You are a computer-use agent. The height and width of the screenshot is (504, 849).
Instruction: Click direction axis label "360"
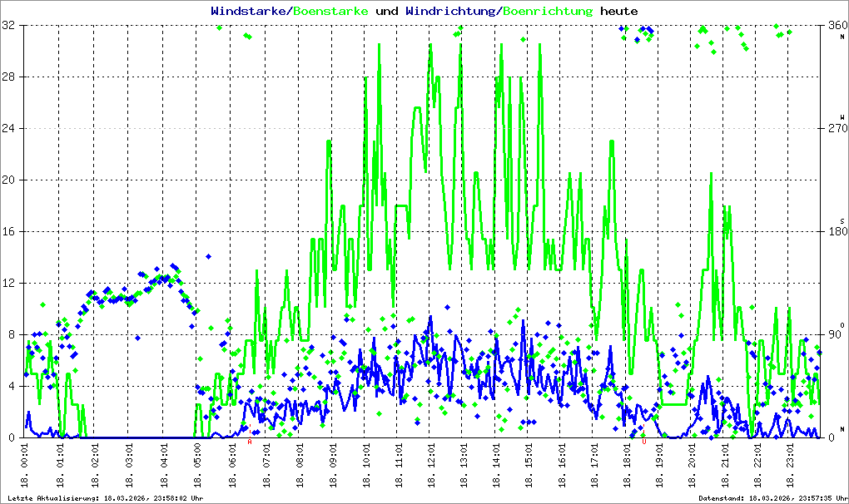pos(838,25)
